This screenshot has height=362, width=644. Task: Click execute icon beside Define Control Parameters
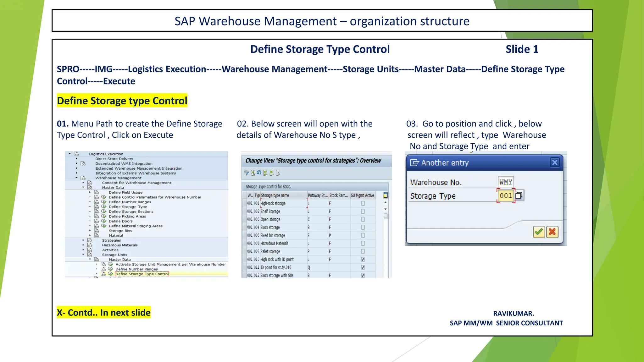click(x=104, y=197)
